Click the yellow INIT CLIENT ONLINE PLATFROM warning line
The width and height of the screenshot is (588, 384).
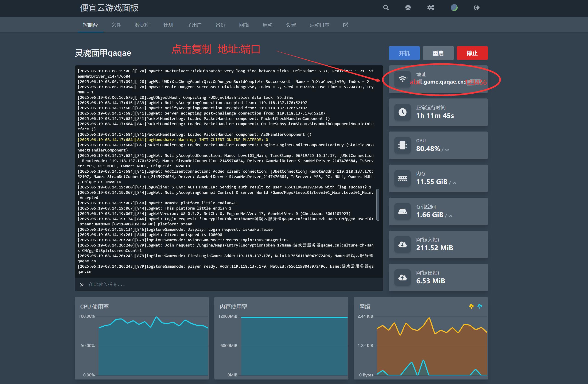click(173, 140)
